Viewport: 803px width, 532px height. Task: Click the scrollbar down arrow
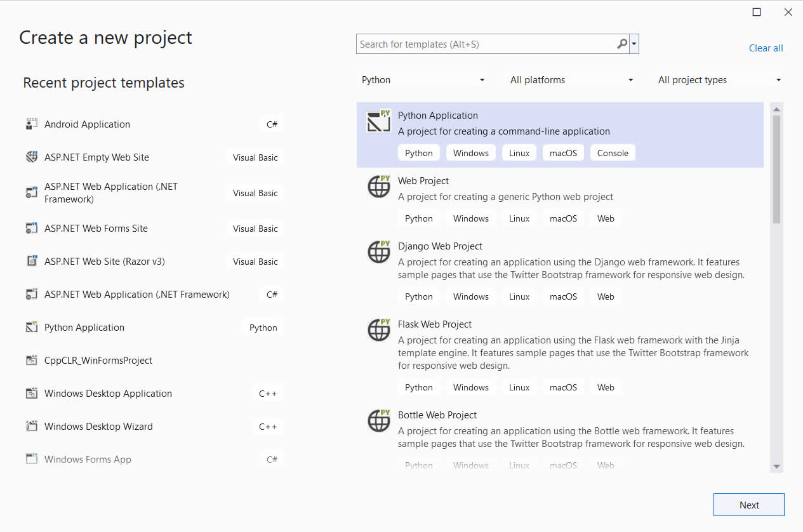click(776, 467)
